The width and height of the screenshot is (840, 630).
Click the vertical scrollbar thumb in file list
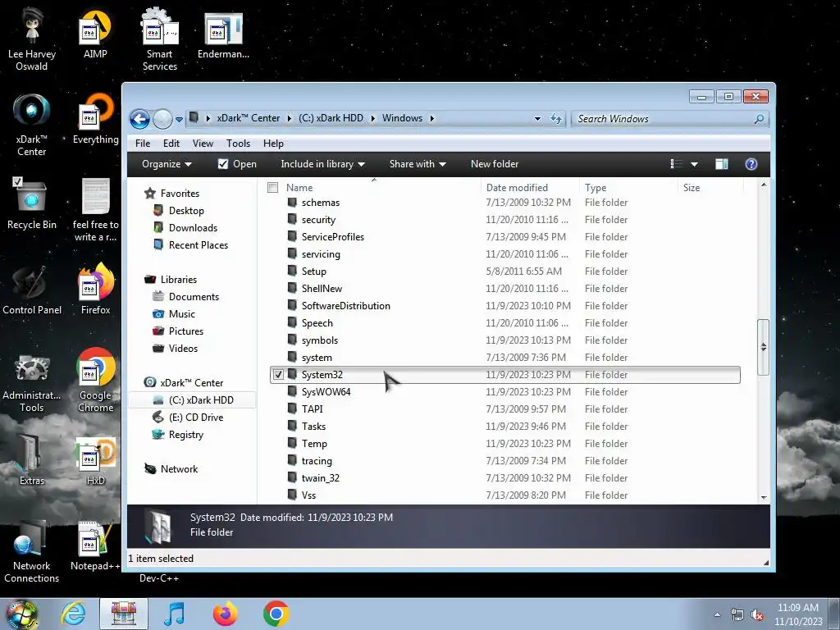click(x=764, y=347)
